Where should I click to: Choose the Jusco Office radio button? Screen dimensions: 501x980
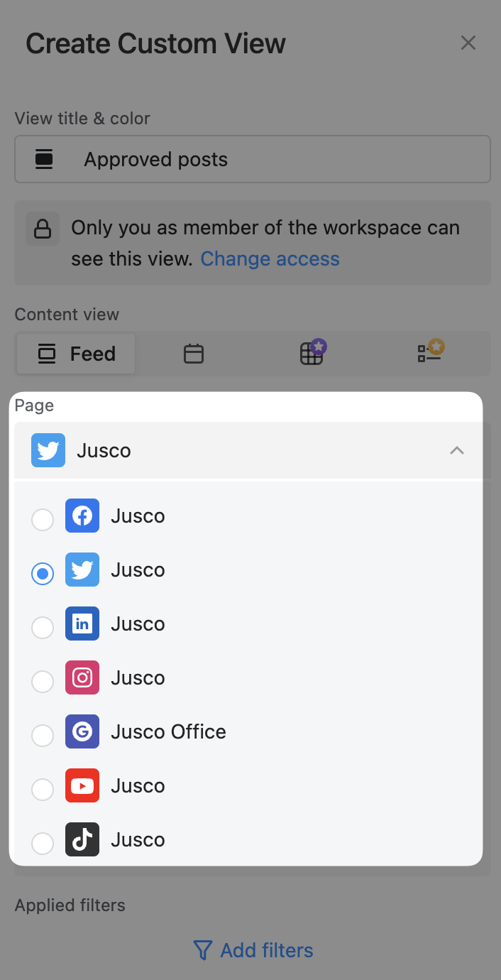click(43, 736)
